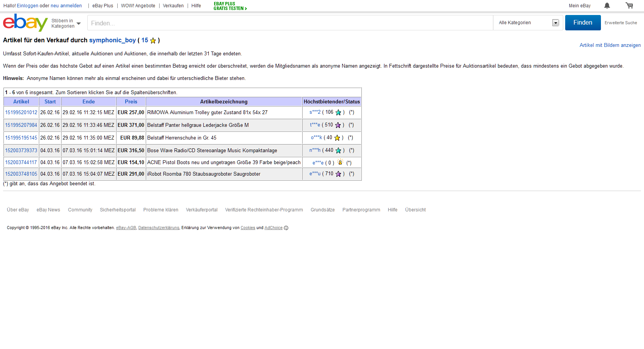Click feedback star for bidder o***k
Image resolution: width=644 pixels, height=349 pixels.
(x=337, y=138)
